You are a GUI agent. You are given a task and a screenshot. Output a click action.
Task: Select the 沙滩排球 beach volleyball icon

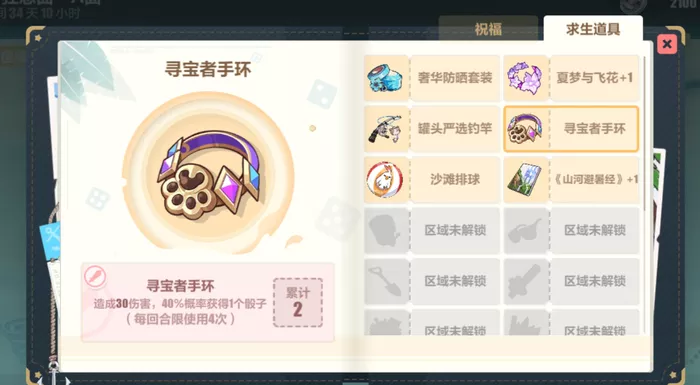387,180
